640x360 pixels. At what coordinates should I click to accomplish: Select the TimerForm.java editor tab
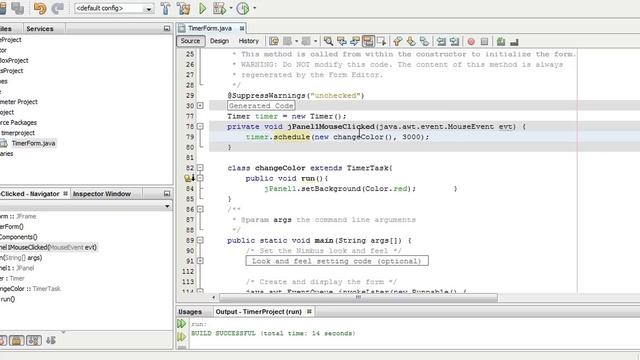(x=209, y=28)
